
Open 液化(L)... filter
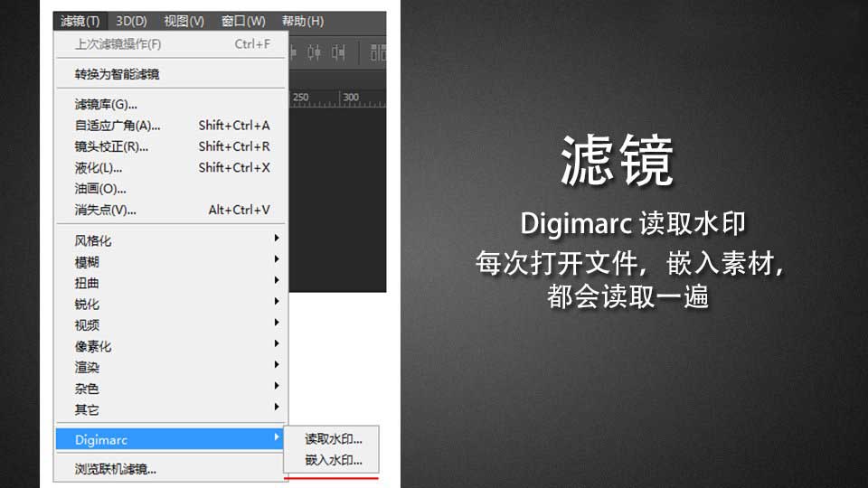(172, 168)
